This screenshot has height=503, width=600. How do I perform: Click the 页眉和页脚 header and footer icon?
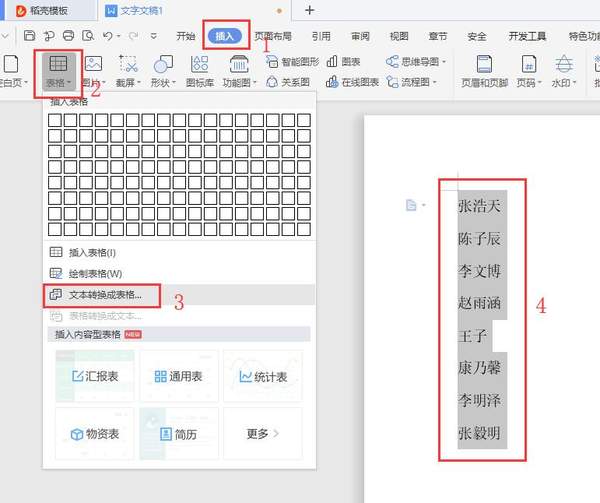coord(484,69)
